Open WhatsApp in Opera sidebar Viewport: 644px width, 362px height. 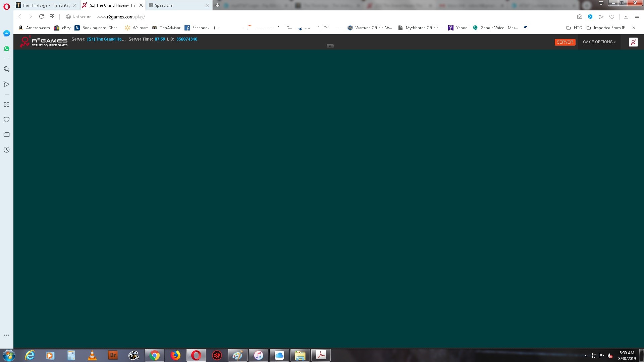6,49
